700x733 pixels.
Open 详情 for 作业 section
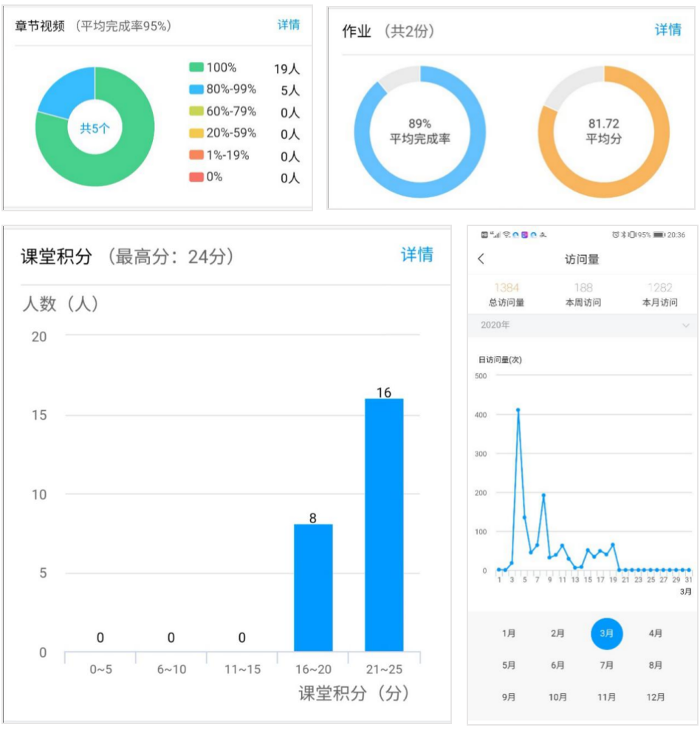click(668, 30)
